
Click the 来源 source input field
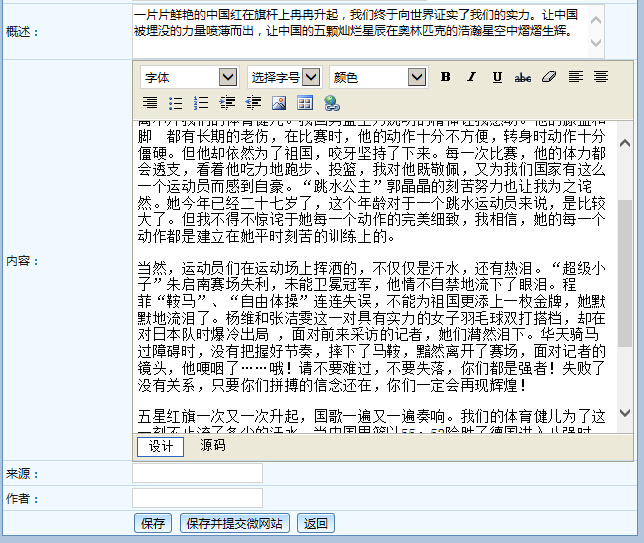197,473
